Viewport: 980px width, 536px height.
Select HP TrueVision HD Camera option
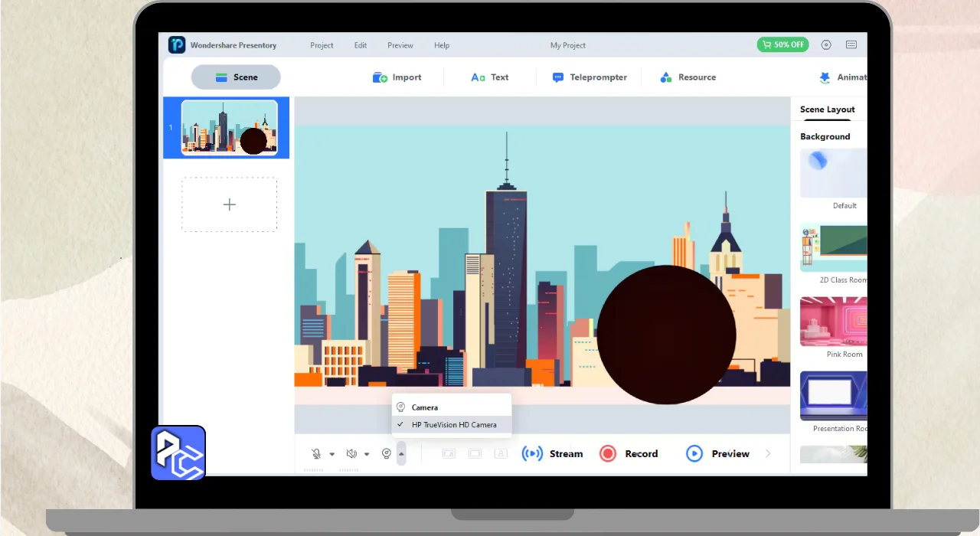pyautogui.click(x=452, y=425)
